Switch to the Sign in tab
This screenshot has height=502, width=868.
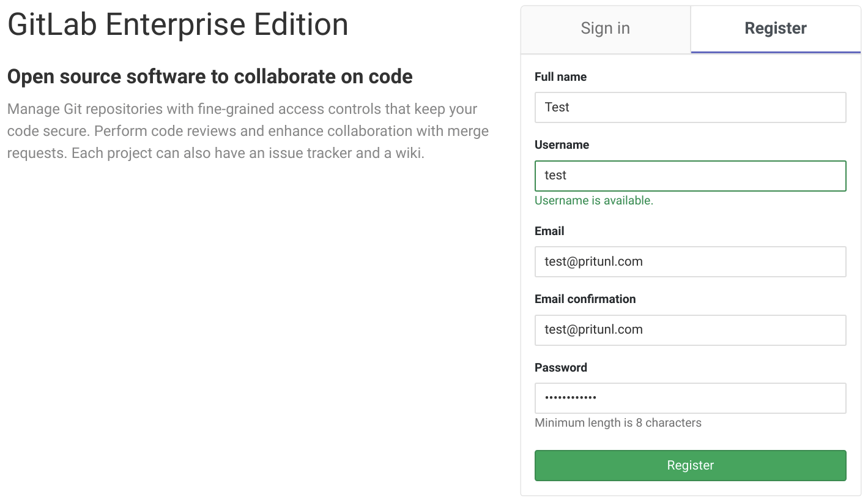[x=606, y=29]
